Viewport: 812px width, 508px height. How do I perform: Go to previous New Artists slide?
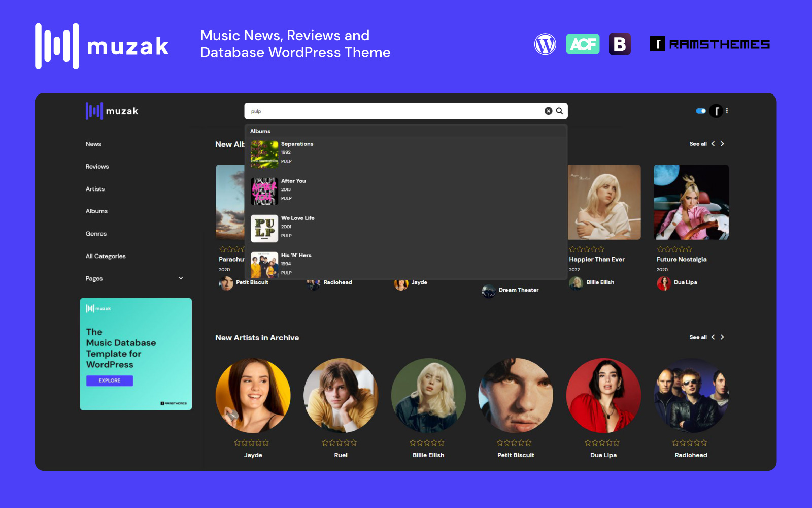pyautogui.click(x=713, y=337)
